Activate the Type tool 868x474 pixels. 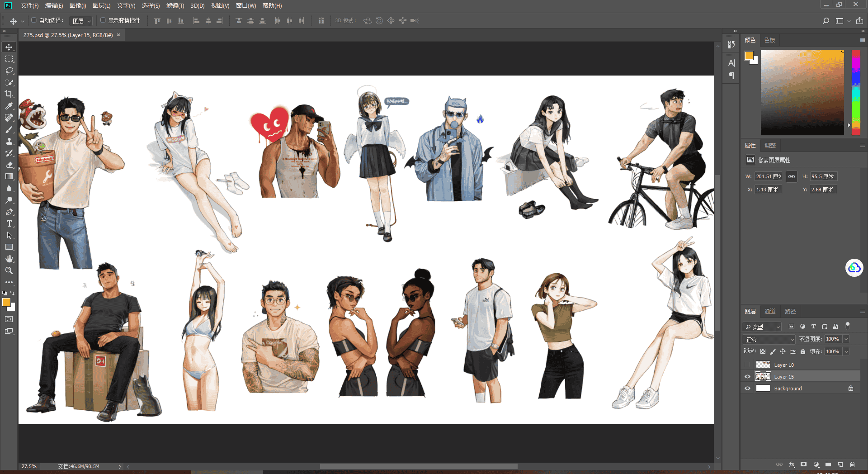pos(9,223)
